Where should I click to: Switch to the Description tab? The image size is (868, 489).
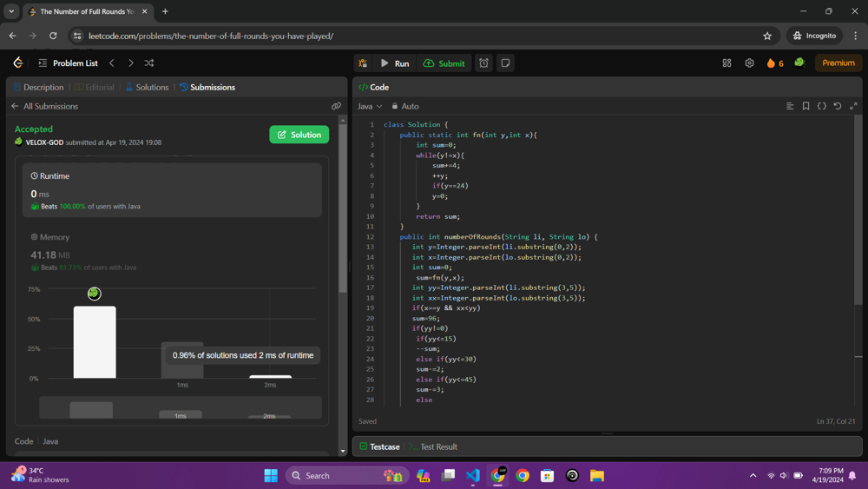click(x=38, y=87)
